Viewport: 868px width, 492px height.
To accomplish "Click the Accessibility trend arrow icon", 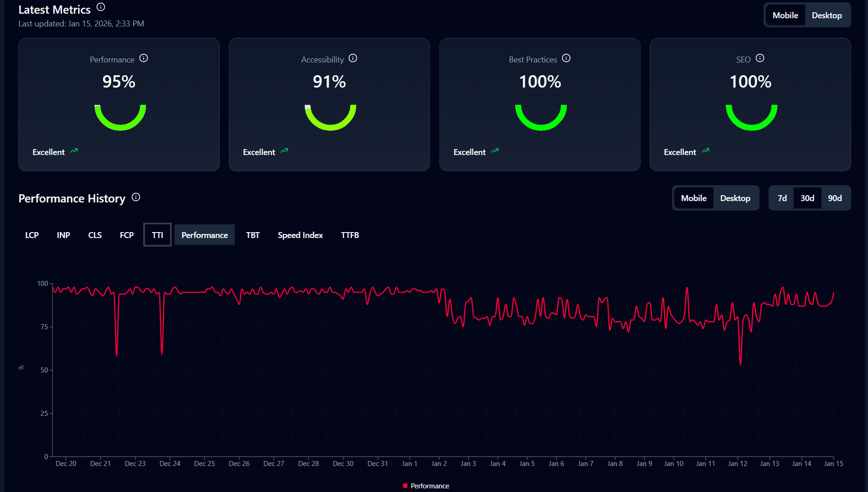I will pos(285,151).
